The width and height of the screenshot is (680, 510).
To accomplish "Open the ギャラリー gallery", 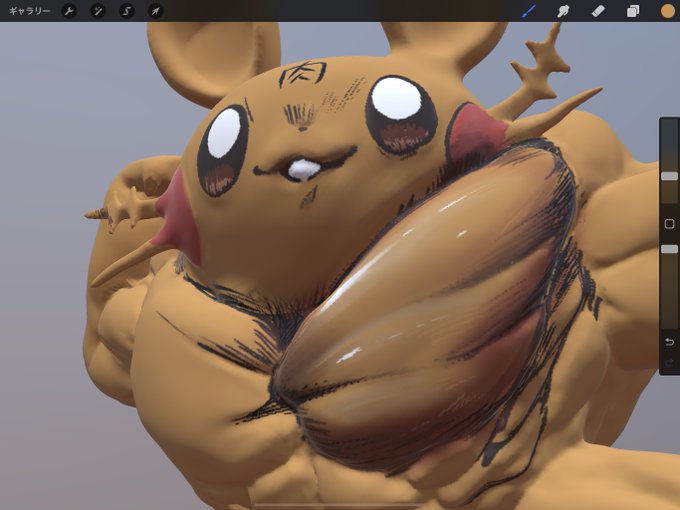I will 29,11.
